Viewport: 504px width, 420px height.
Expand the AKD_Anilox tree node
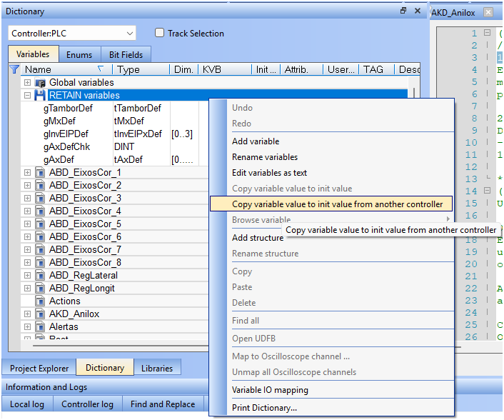(27, 314)
